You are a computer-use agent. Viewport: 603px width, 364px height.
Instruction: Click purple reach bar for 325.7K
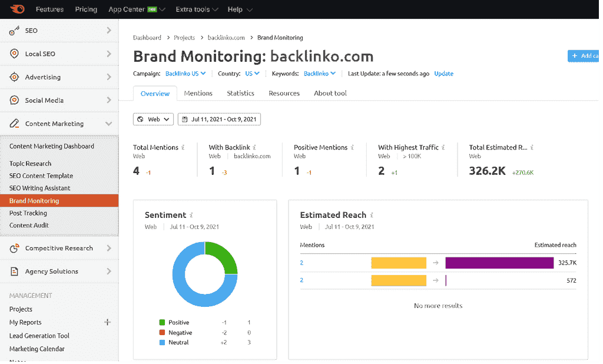tap(499, 263)
